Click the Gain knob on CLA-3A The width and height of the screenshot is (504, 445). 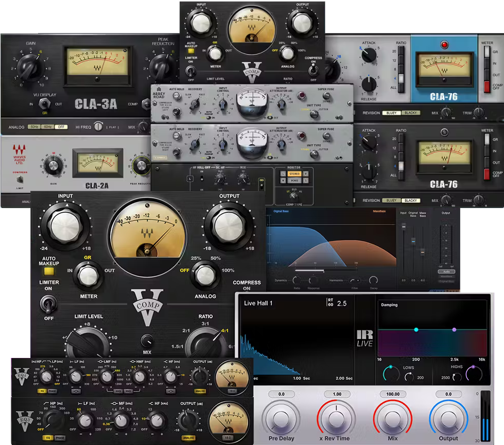click(x=29, y=68)
